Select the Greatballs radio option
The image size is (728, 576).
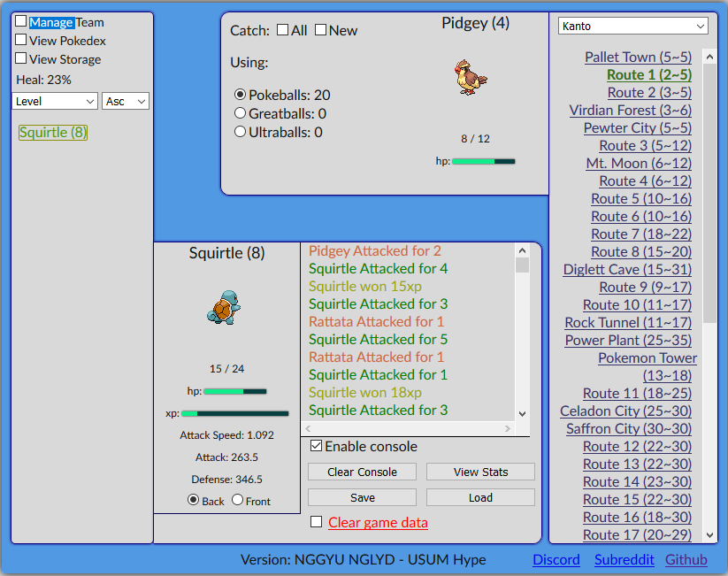coord(240,113)
